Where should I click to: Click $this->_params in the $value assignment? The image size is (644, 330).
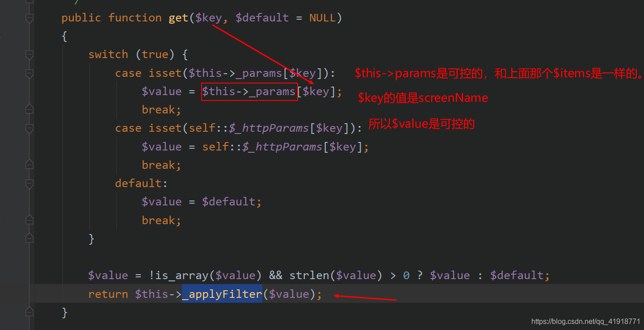(249, 92)
